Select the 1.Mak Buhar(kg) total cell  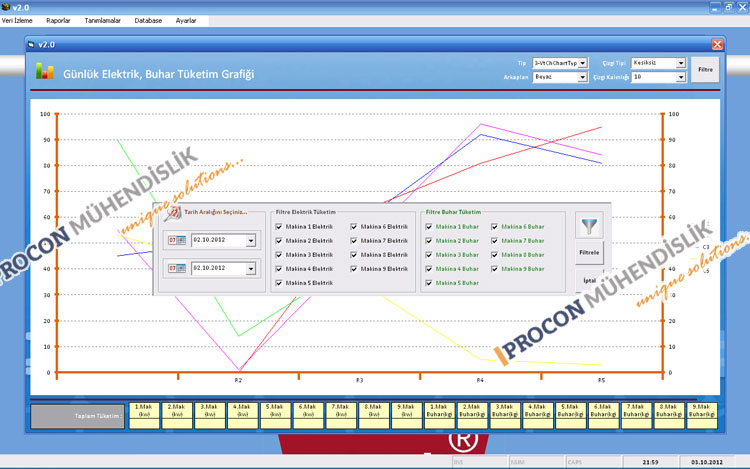(x=439, y=415)
